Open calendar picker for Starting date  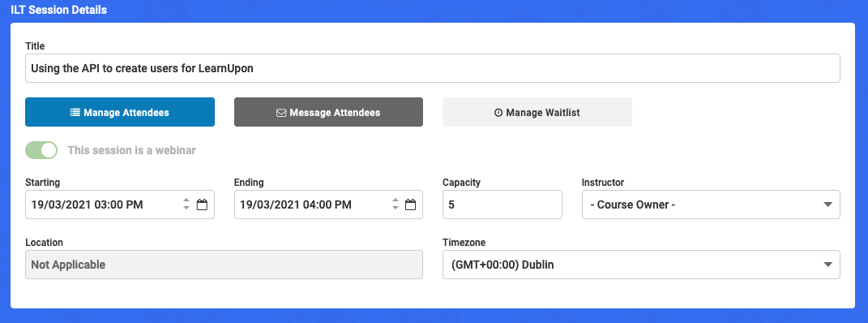click(202, 205)
